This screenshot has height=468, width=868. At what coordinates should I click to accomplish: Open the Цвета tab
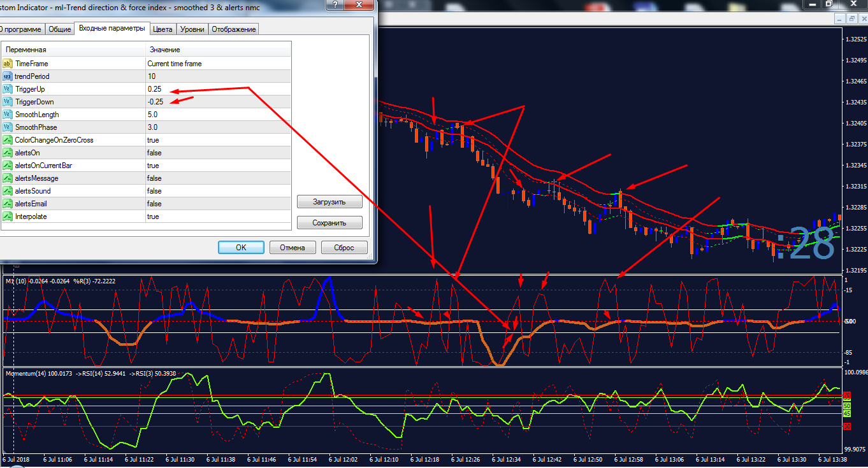(163, 29)
